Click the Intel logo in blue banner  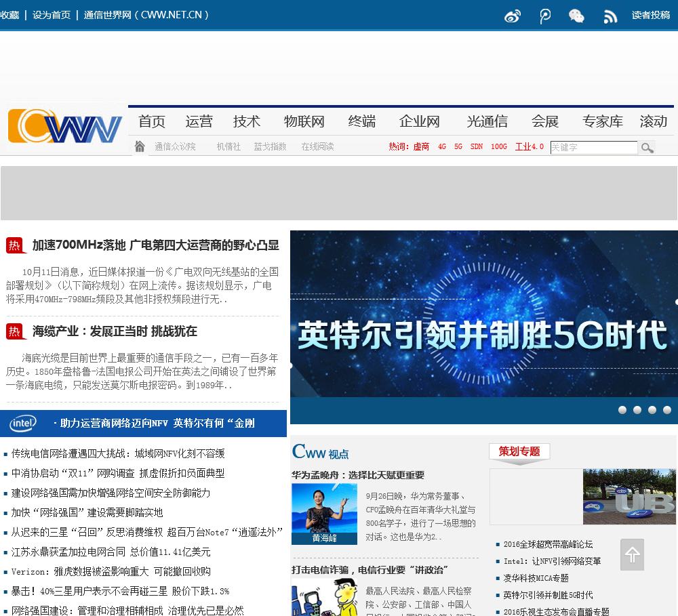click(x=23, y=423)
